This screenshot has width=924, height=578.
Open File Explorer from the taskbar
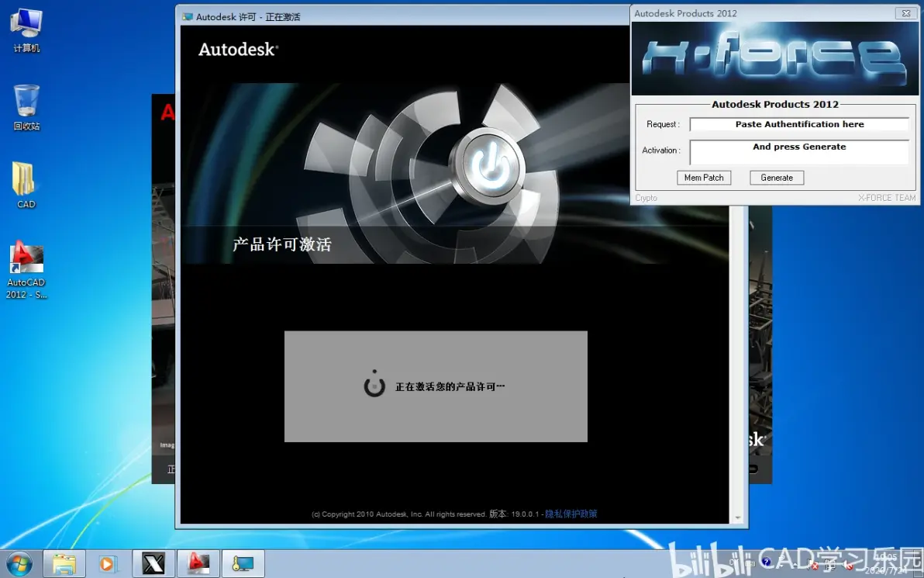64,563
